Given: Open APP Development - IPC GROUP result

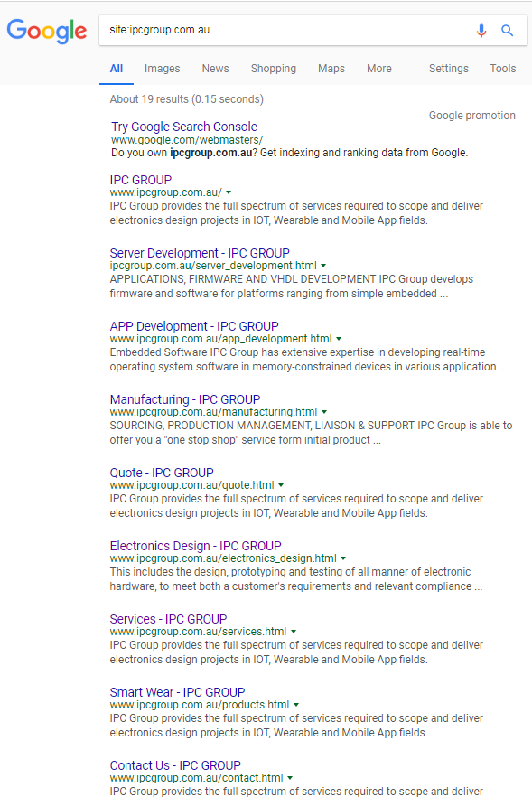Looking at the screenshot, I should [x=194, y=326].
